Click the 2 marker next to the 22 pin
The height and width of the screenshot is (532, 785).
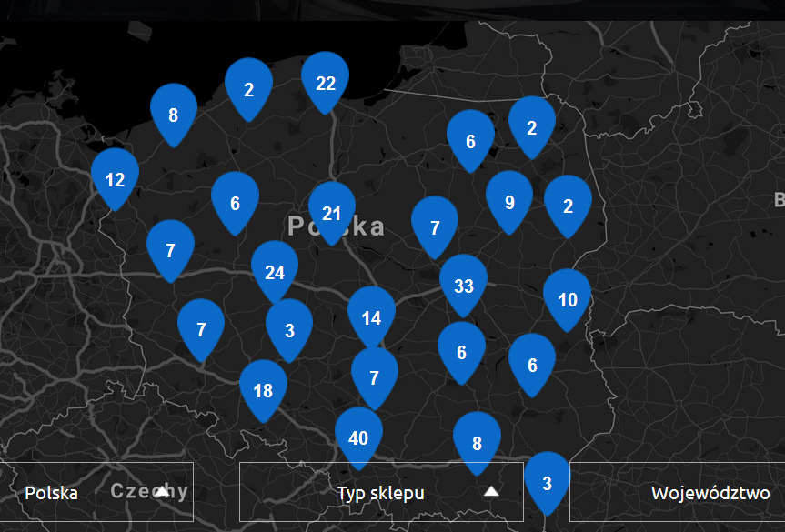[x=249, y=89]
